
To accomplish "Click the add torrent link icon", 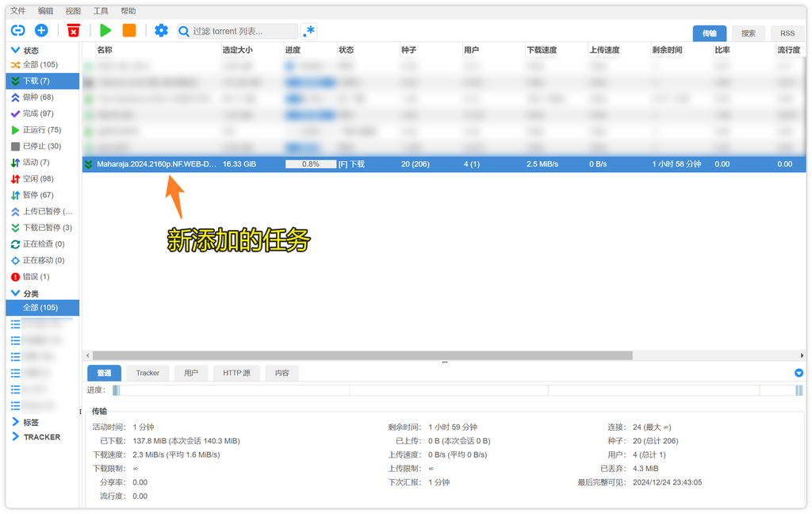I will (17, 30).
